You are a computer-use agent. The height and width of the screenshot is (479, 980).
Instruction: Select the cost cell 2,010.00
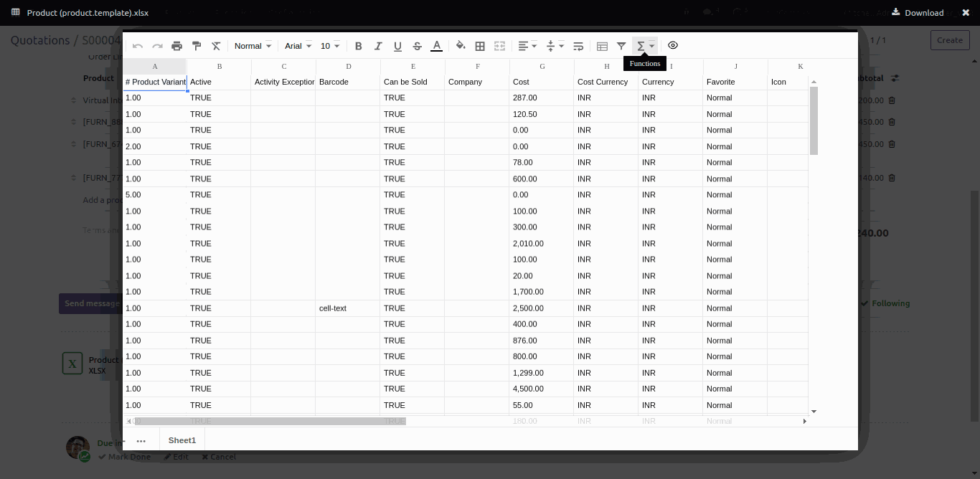tap(542, 244)
